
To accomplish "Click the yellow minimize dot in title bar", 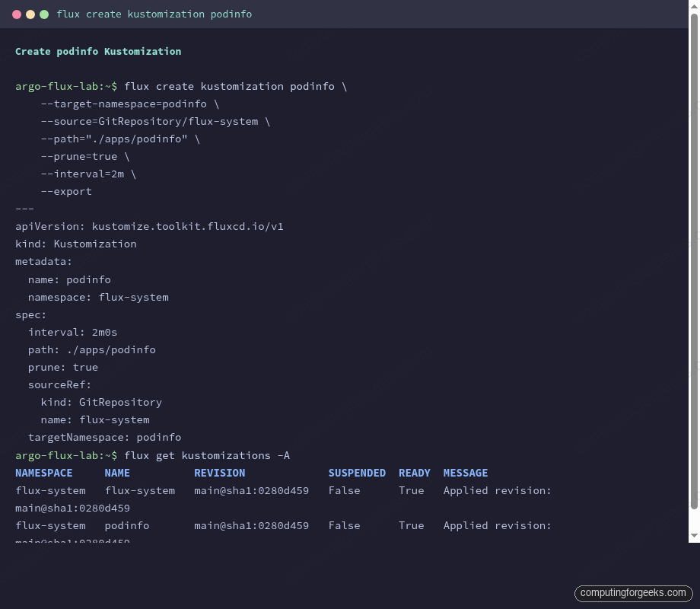I will pyautogui.click(x=30, y=14).
